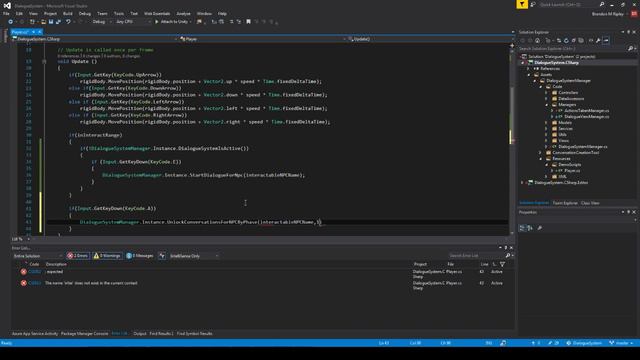Click the Attach to Unity button label
This screenshot has height=360, width=640.
tap(174, 22)
